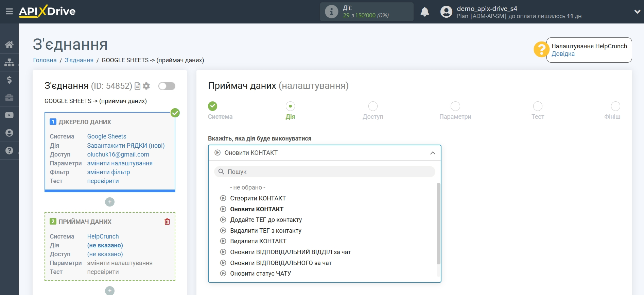Viewport: 644px width, 295px height.
Task: Open the notifications bell
Action: pyautogui.click(x=424, y=12)
